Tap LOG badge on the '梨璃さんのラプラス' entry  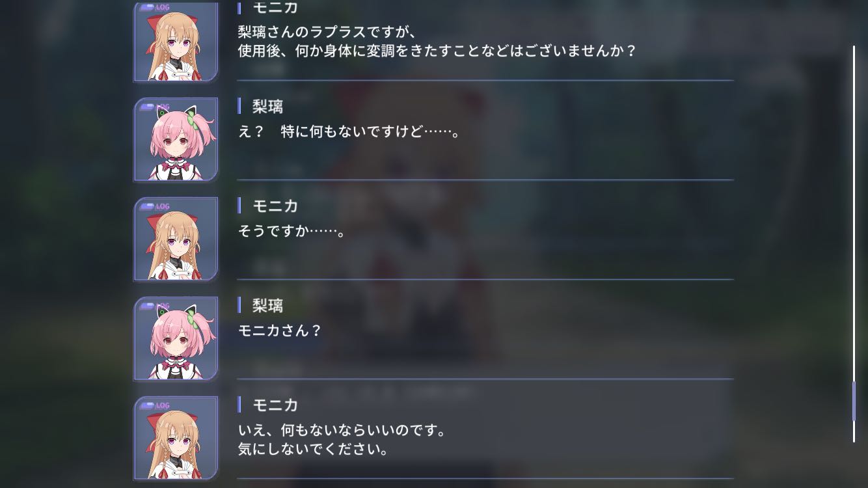[155, 8]
